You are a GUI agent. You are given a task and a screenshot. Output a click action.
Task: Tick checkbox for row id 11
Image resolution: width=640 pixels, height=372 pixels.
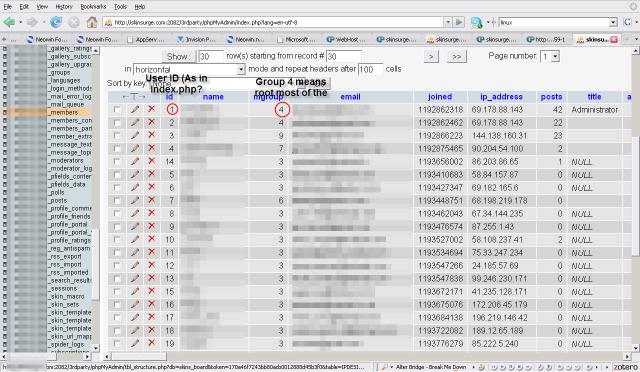(117, 253)
